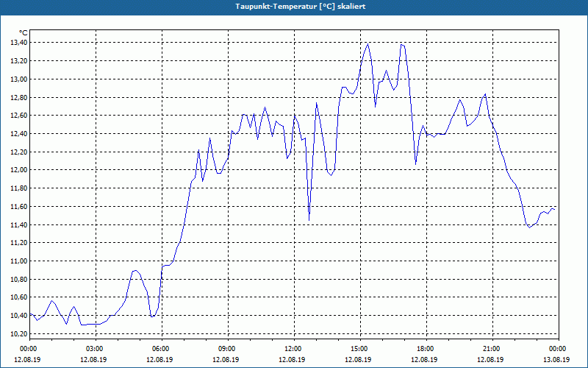588x368 pixels.
Task: Click the y-axis value '10,20'
Action: pos(18,334)
